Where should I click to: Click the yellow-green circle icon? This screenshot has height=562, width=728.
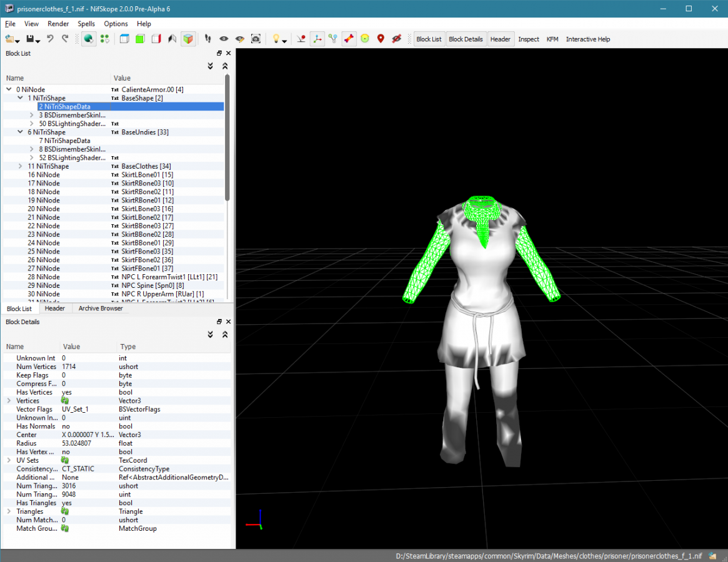pos(365,39)
